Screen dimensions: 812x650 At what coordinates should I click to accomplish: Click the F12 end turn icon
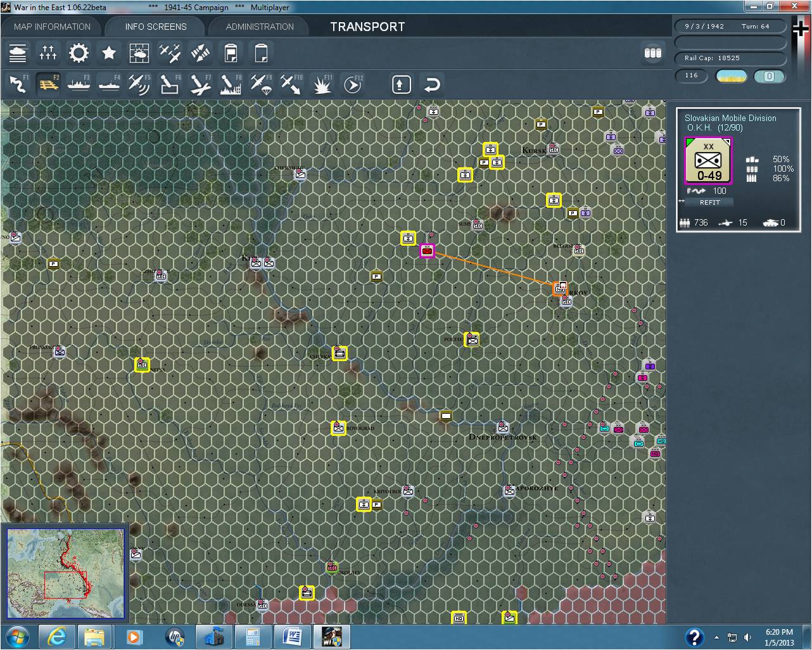[353, 84]
